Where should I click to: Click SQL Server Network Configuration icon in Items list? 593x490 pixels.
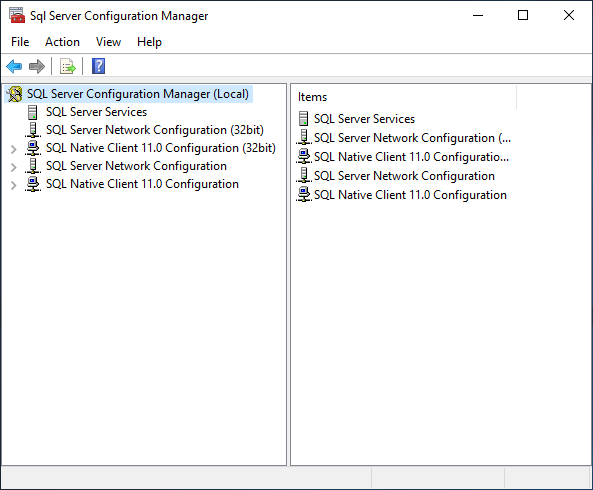pos(304,175)
